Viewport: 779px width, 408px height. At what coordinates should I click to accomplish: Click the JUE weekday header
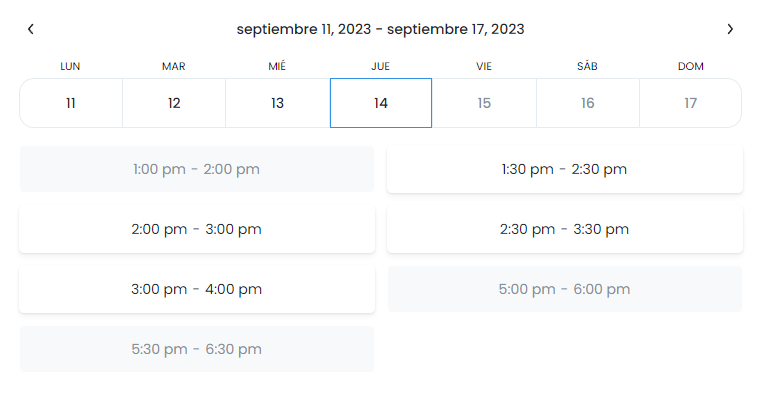[381, 66]
